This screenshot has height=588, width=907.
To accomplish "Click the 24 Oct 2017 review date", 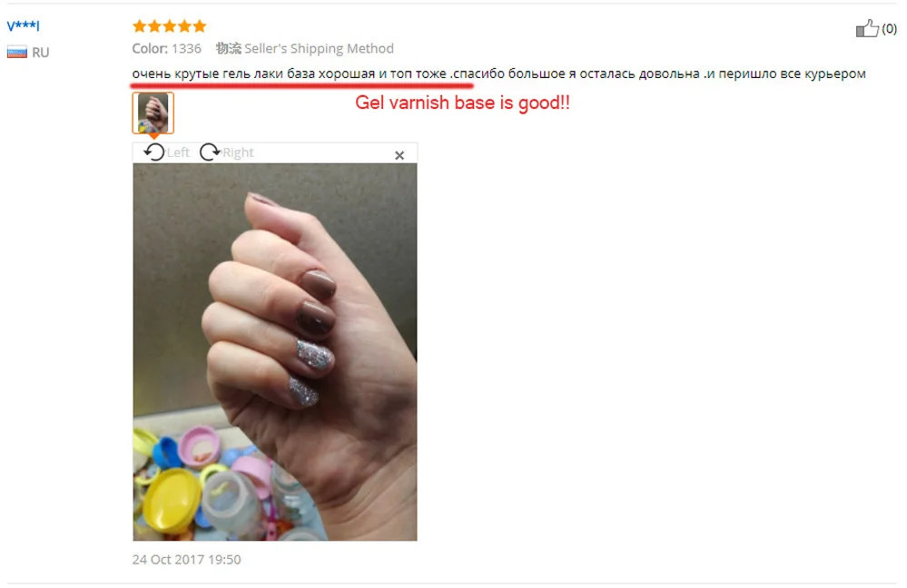I will [186, 559].
